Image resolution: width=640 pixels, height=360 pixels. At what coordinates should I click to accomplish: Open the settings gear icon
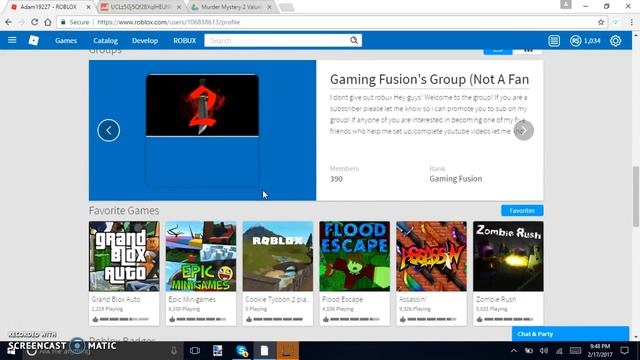[615, 41]
